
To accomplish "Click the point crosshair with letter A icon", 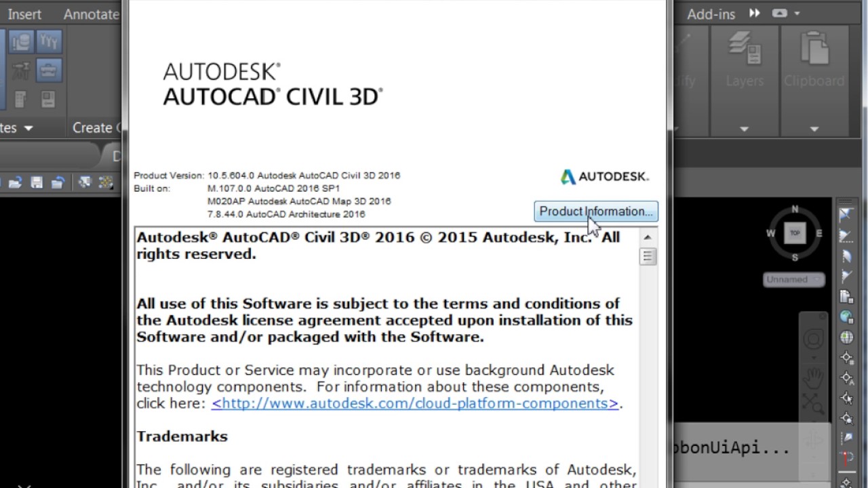I will [x=846, y=378].
